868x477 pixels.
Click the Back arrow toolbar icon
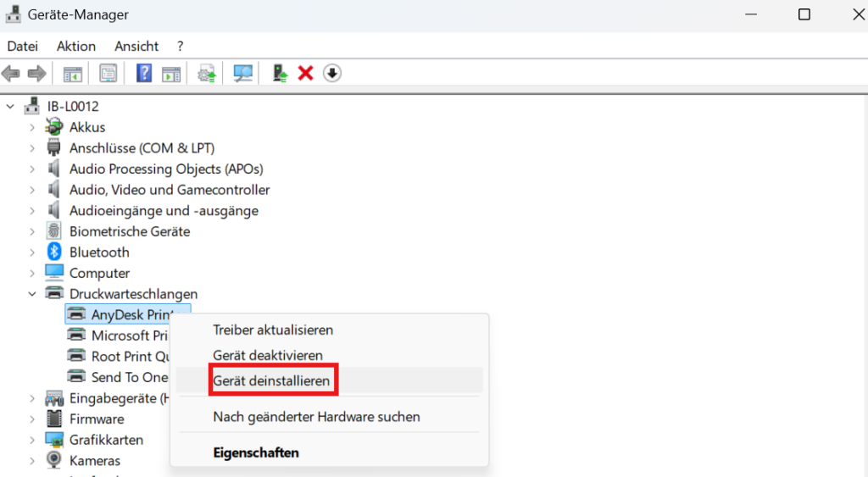(11, 73)
